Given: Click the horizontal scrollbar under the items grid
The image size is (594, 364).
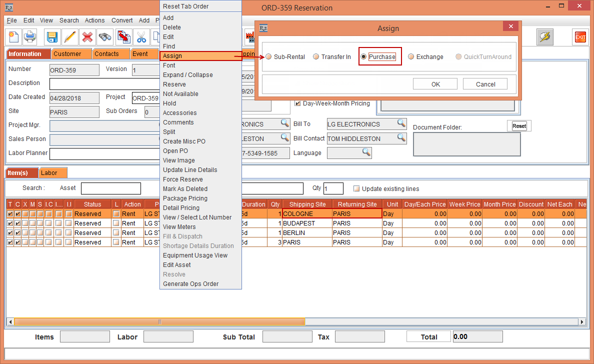Looking at the screenshot, I should [160, 322].
